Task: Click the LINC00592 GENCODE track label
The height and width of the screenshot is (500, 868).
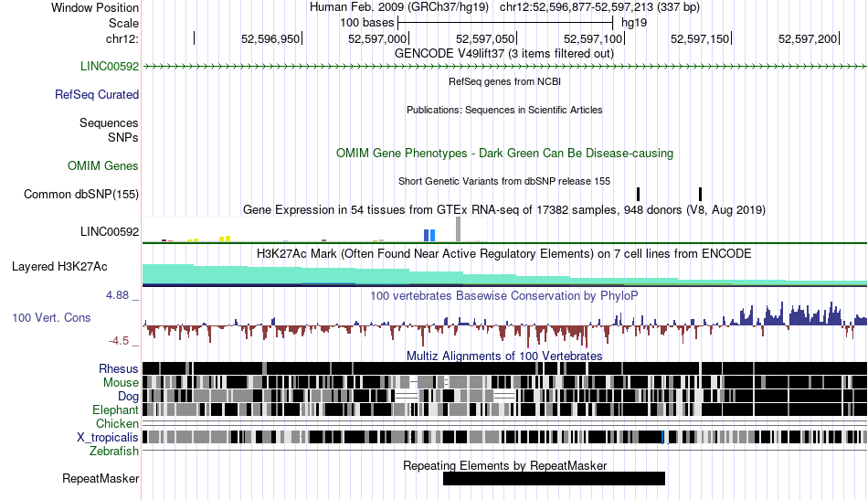Action: coord(110,67)
